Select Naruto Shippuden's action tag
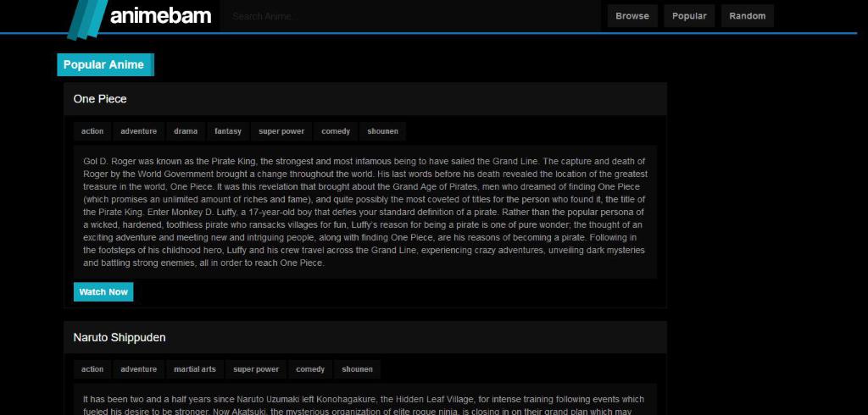 pos(92,369)
